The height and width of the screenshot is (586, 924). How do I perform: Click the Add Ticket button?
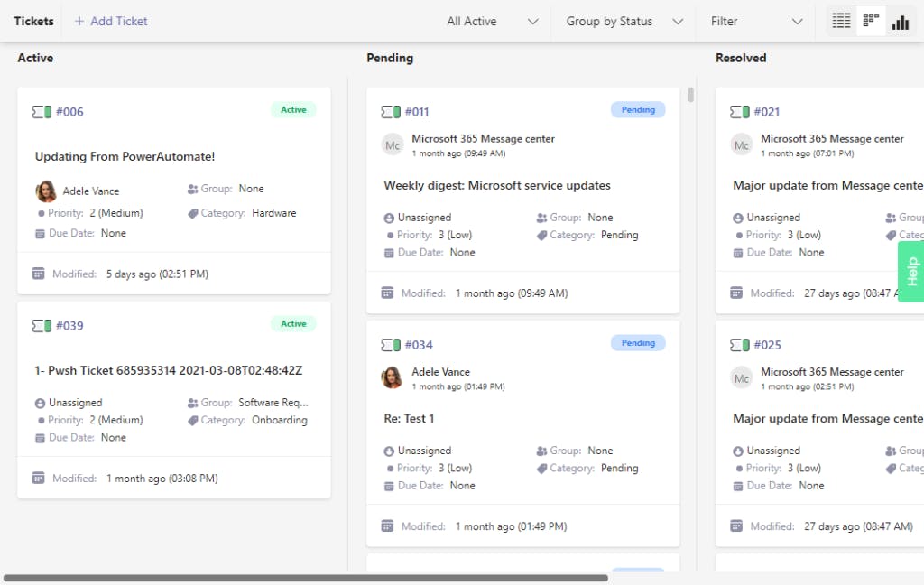(x=110, y=21)
